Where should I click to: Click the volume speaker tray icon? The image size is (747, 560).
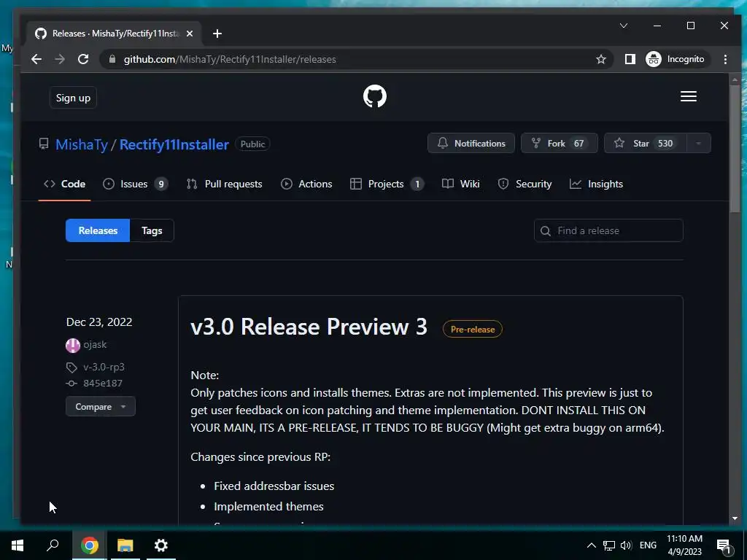pos(626,545)
